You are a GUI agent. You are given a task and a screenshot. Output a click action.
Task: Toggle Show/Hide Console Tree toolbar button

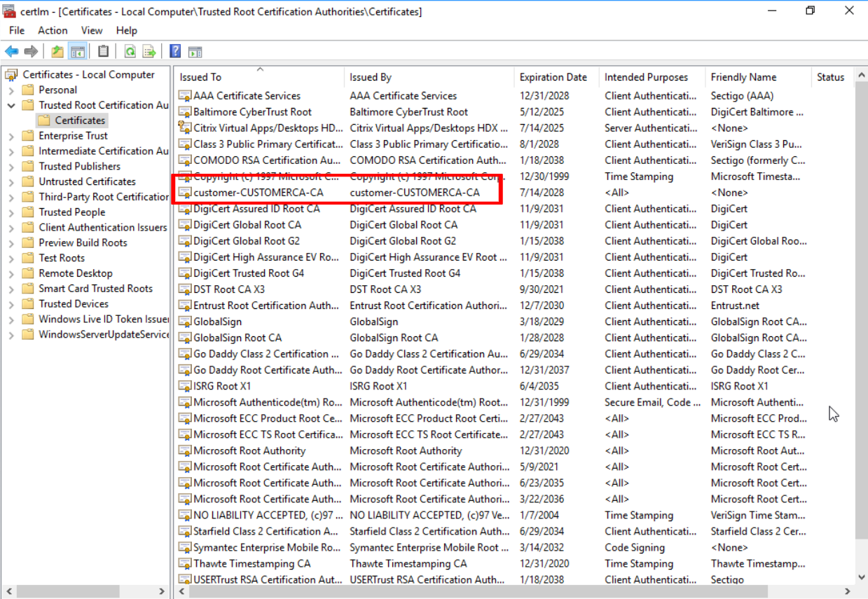click(x=78, y=51)
